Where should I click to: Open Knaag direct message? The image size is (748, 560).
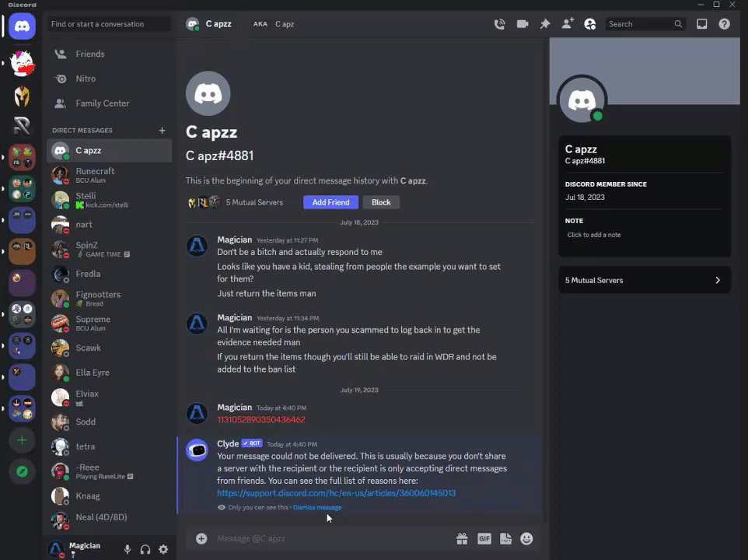pos(110,496)
